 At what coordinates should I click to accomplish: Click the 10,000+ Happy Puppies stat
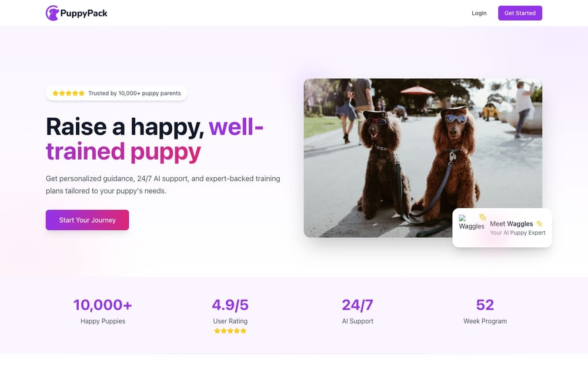103,311
